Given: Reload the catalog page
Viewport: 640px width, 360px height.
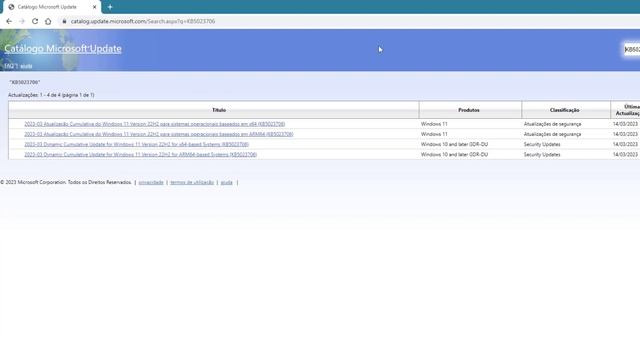Looking at the screenshot, I should (x=35, y=21).
